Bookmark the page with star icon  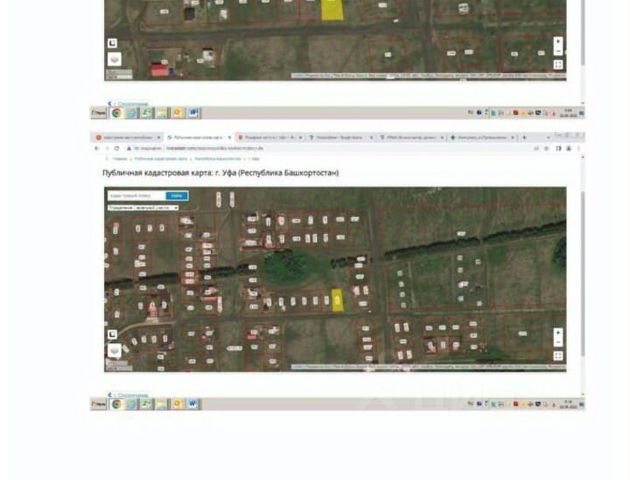(x=546, y=148)
